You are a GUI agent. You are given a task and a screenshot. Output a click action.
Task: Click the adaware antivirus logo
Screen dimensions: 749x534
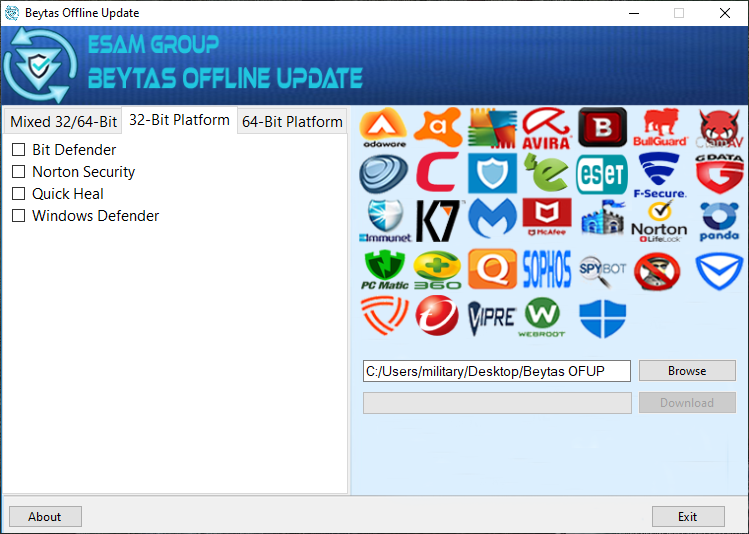384,128
